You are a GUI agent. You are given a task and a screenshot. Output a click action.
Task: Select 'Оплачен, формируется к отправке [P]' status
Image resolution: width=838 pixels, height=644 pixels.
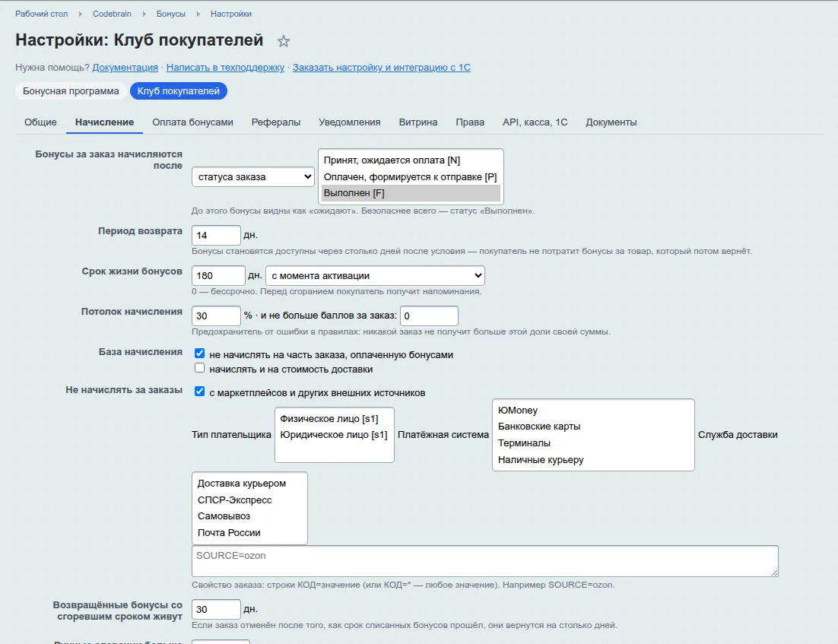411,177
